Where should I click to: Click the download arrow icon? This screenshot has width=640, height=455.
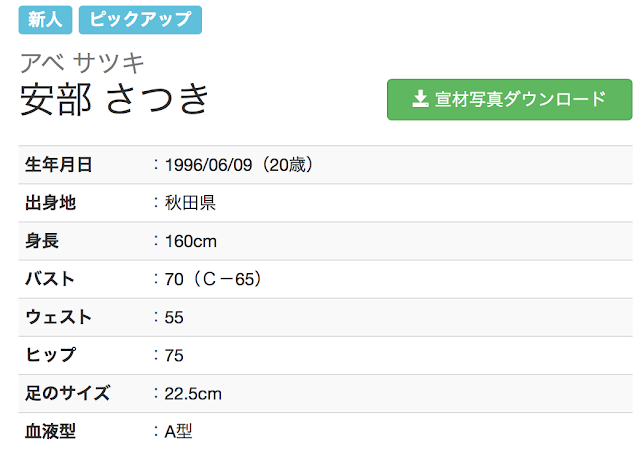[419, 99]
